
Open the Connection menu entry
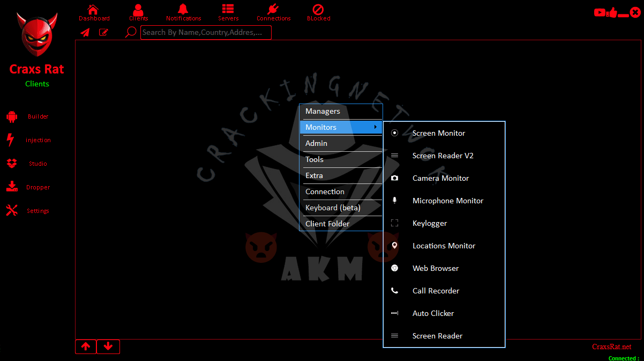(341, 191)
